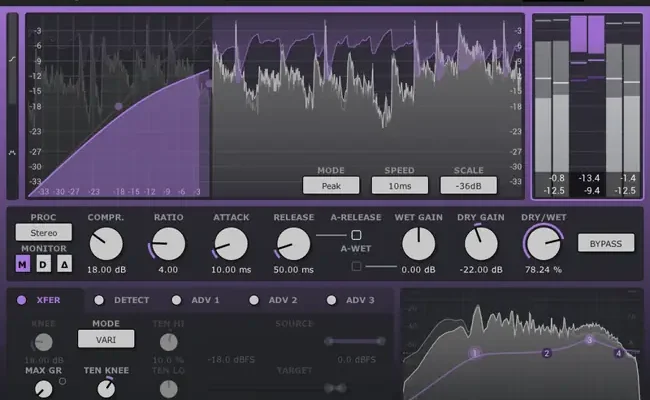Click the Compression threshold knob
The width and height of the screenshot is (650, 400).
pyautogui.click(x=105, y=243)
